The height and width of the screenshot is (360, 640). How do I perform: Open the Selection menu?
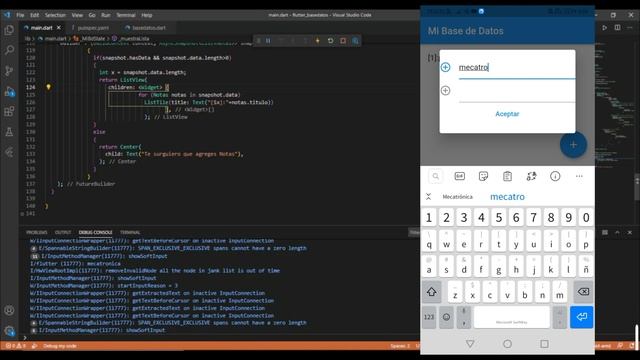pos(55,15)
